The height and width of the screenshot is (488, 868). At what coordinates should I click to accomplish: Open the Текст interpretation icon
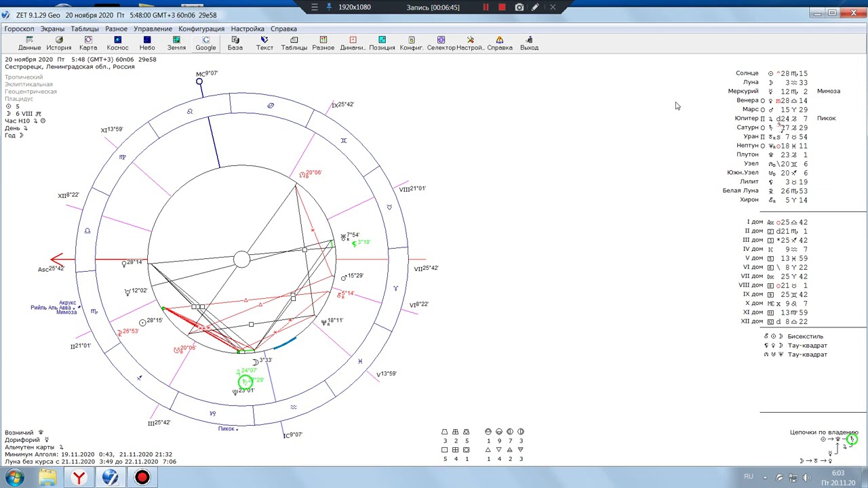click(x=264, y=43)
